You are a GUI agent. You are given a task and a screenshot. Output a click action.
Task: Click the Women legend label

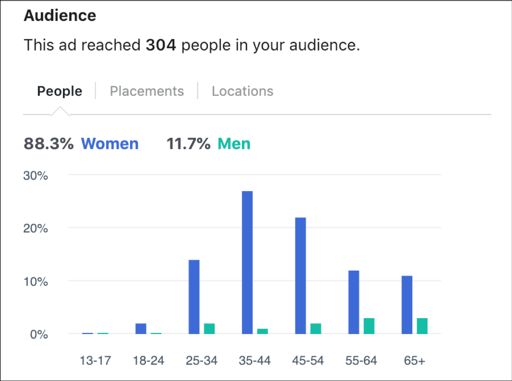point(110,144)
